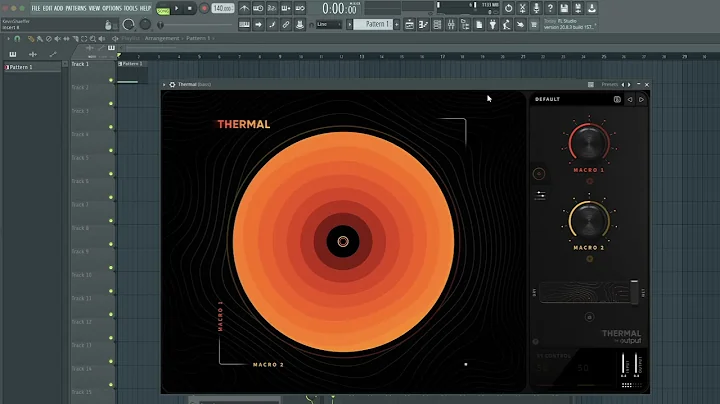This screenshot has height=404, width=720.
Task: Toggle loop recording icon
Action: click(300, 8)
